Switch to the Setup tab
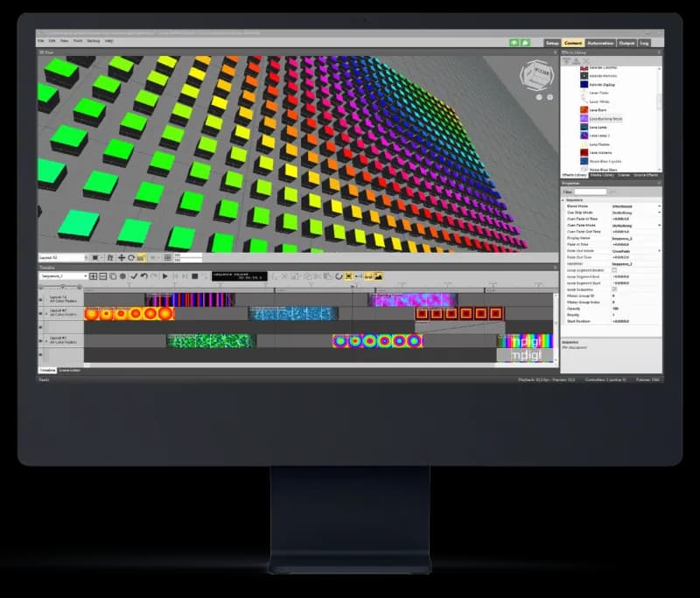700x598 pixels. (552, 43)
